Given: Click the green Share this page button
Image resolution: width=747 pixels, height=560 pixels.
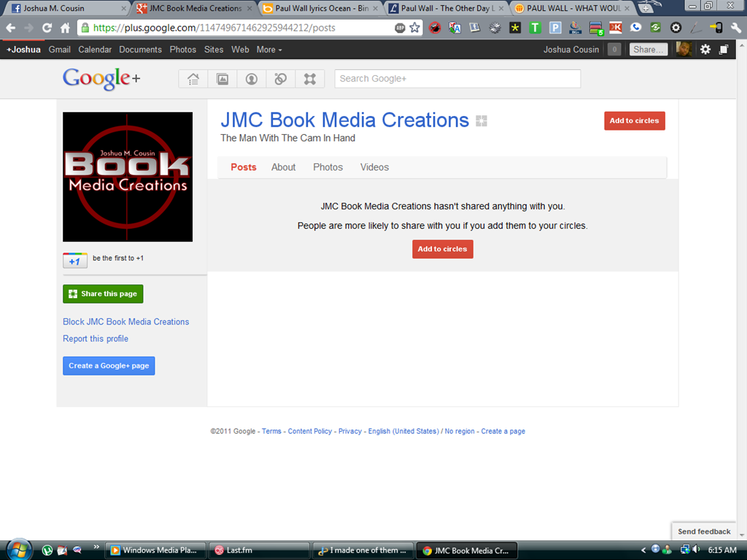Looking at the screenshot, I should (x=103, y=294).
